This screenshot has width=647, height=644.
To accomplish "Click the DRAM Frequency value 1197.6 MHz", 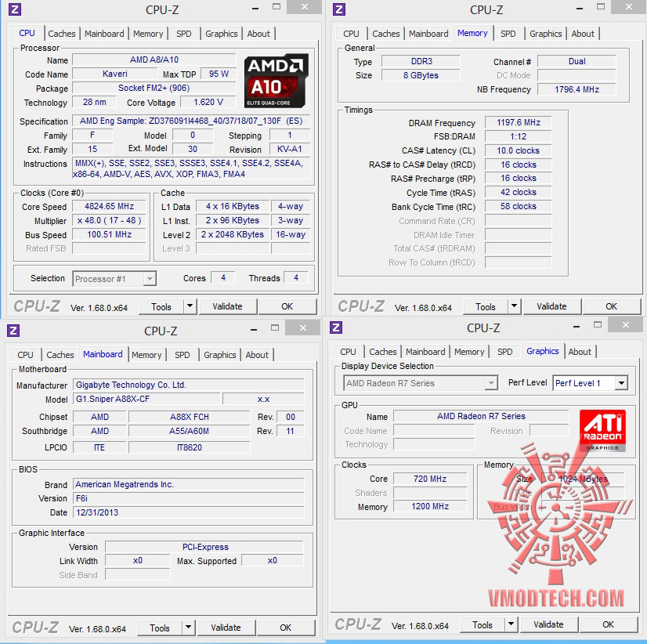I will pyautogui.click(x=519, y=122).
